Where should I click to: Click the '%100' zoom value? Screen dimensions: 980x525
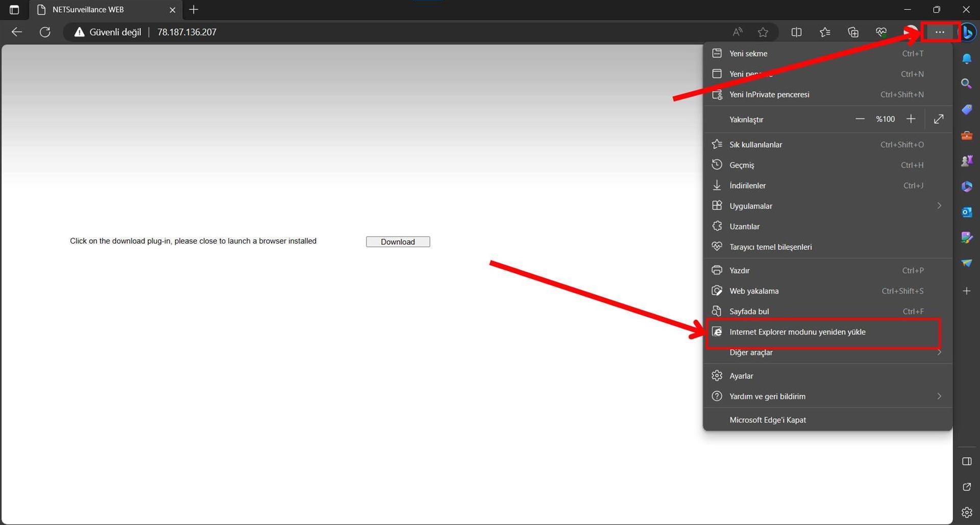tap(886, 119)
